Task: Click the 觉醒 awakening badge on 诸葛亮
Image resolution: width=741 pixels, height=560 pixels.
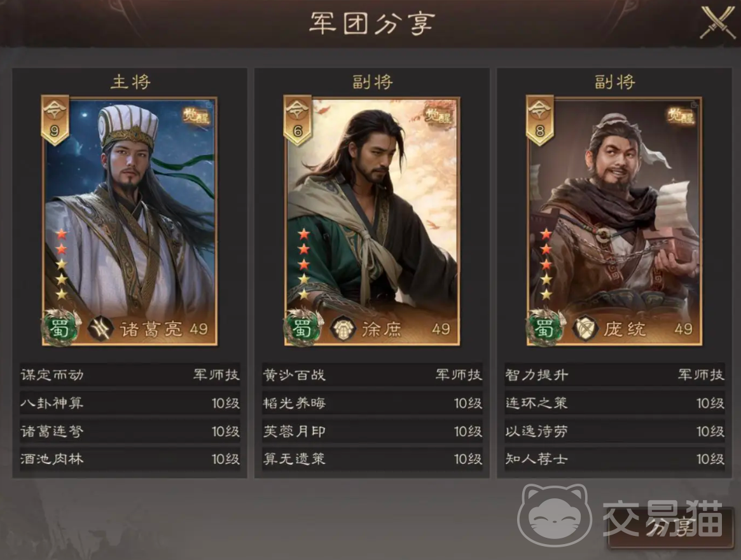Action: tap(196, 115)
